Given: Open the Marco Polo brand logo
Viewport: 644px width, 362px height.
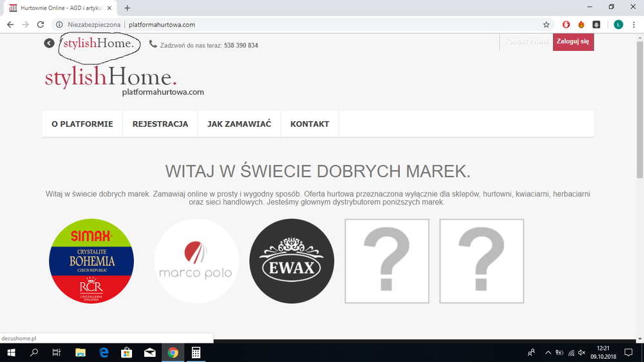Looking at the screenshot, I should pyautogui.click(x=196, y=261).
